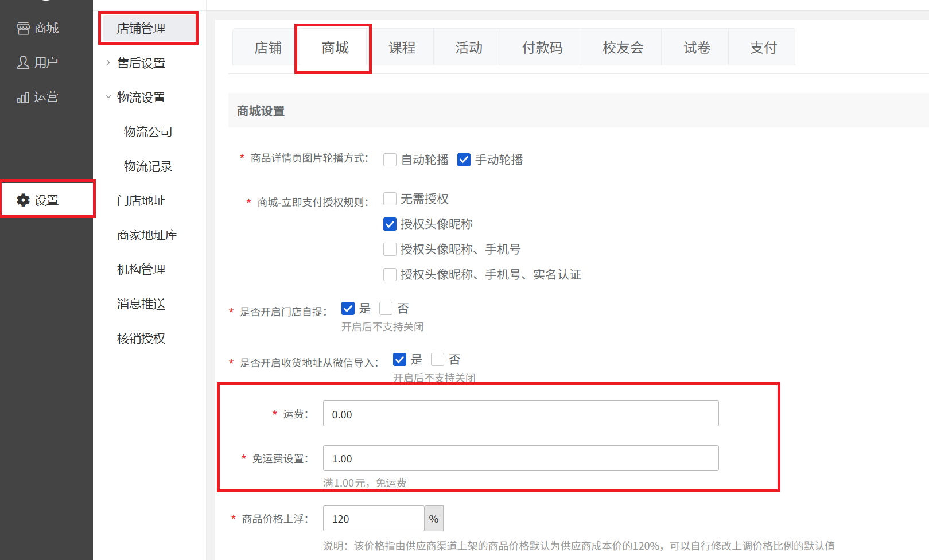Expand the 售后设置 chevron arrow

tap(108, 63)
